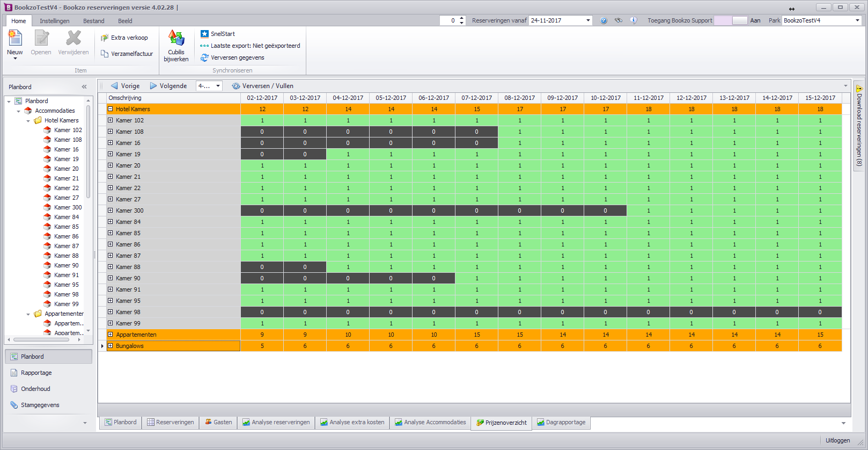868x450 pixels.
Task: Open the Instellingen ribbon tab
Action: point(55,21)
